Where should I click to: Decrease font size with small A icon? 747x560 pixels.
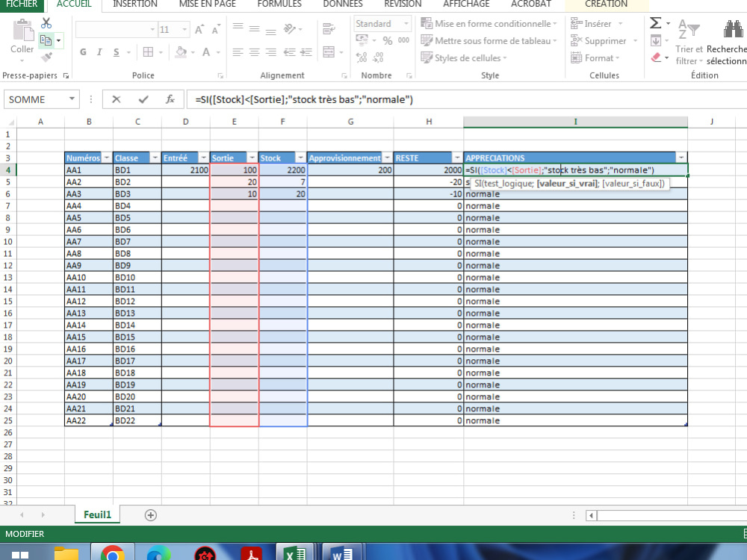215,30
